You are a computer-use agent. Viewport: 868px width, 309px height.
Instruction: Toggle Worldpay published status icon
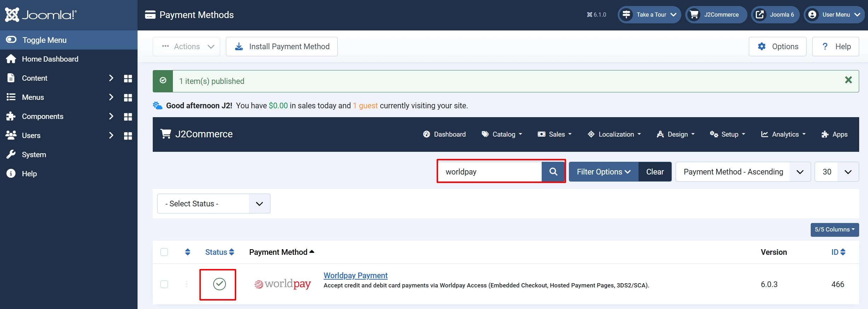pos(220,284)
